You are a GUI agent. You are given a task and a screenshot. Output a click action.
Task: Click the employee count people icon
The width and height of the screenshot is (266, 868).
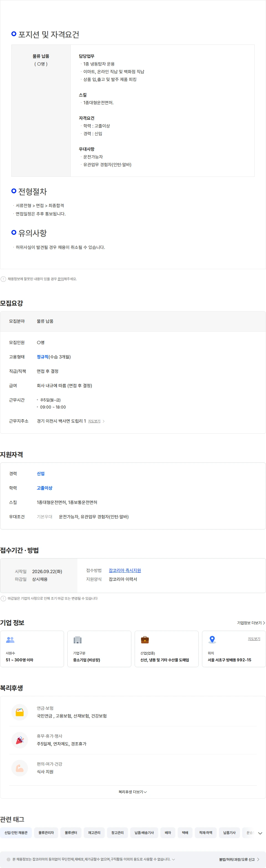(10, 639)
